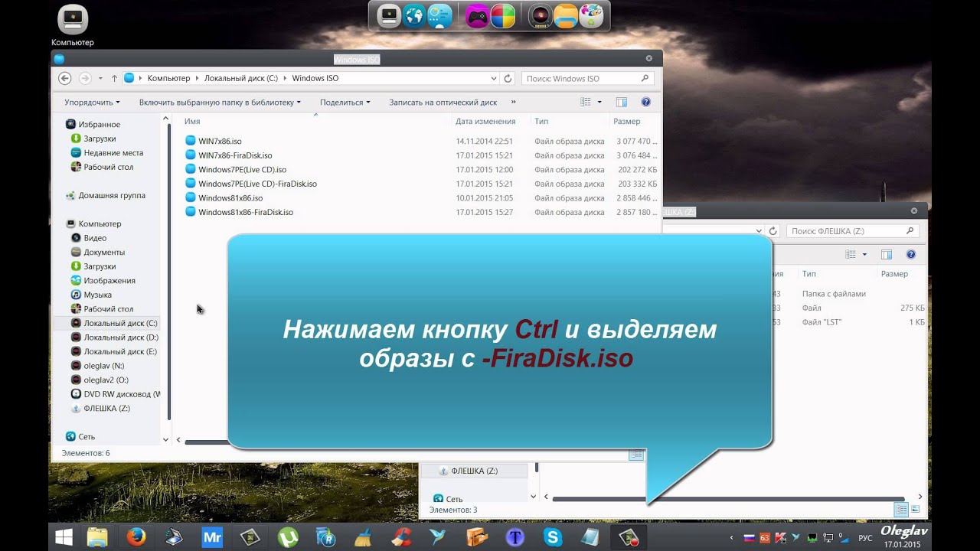
Task: Open Видео under Компьютер
Action: tap(95, 238)
